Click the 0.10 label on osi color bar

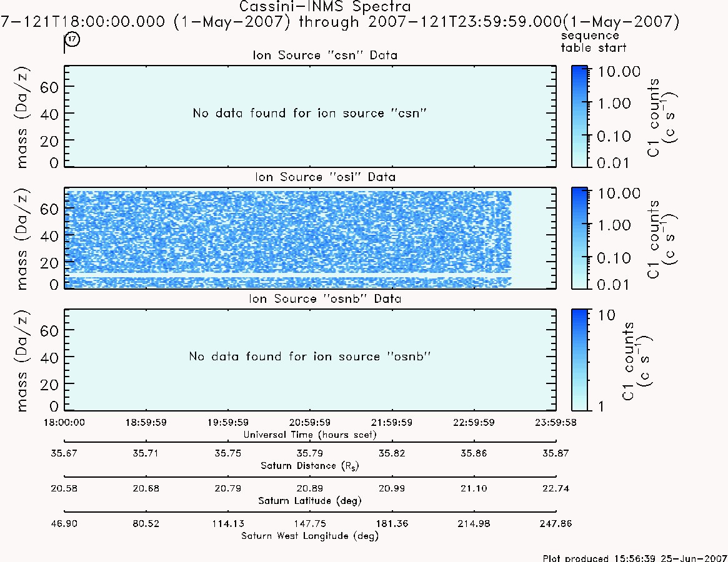point(613,258)
